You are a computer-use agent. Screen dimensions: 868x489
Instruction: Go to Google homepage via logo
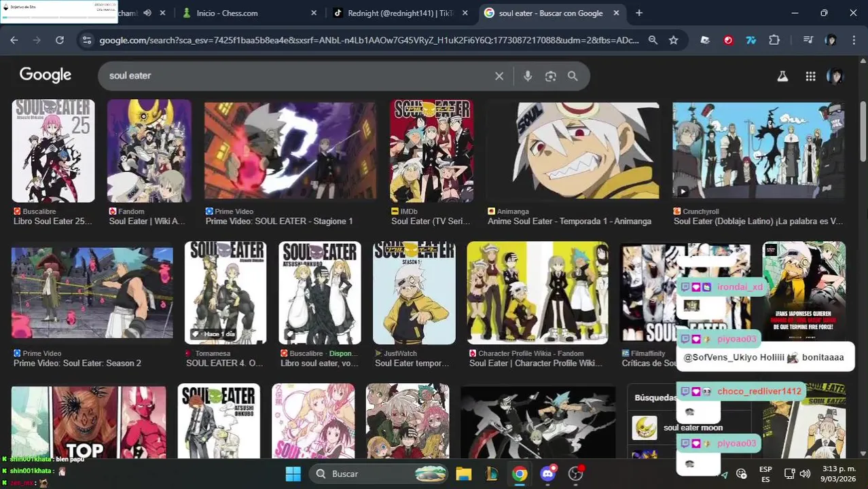click(x=46, y=75)
